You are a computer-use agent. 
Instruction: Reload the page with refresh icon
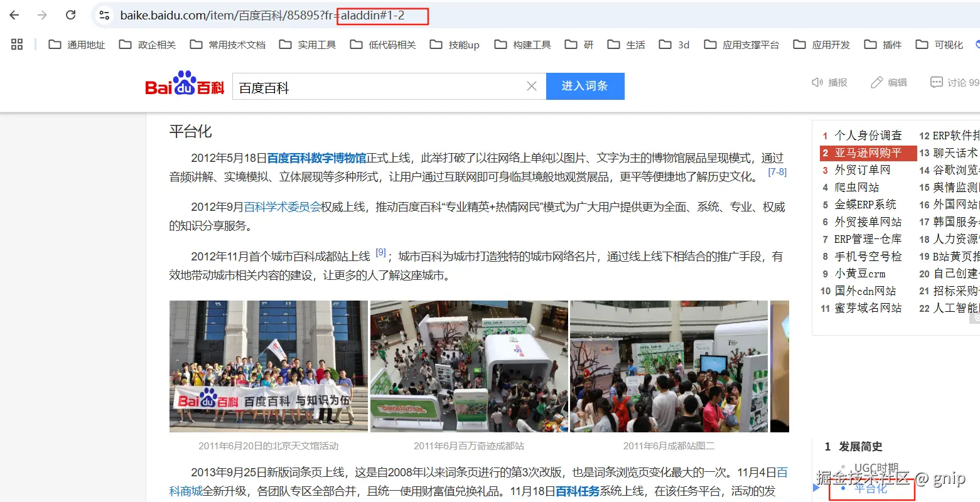coord(71,15)
